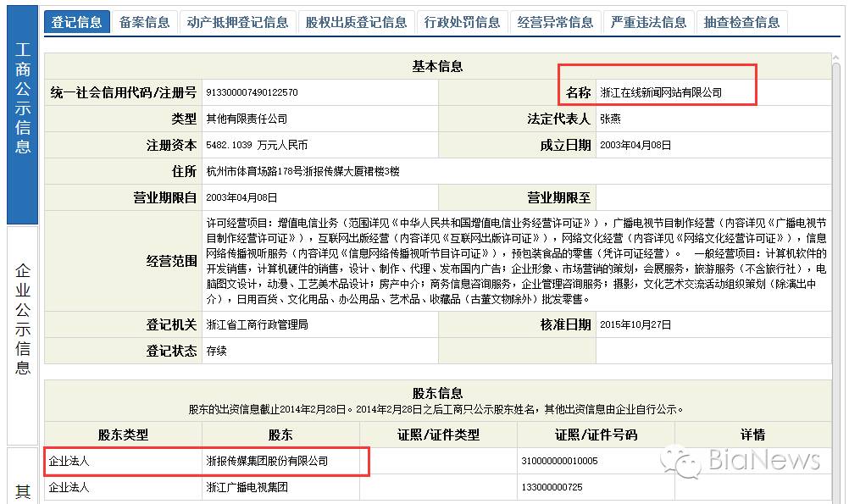
Task: Open the 备案信息 tab
Action: pos(144,22)
